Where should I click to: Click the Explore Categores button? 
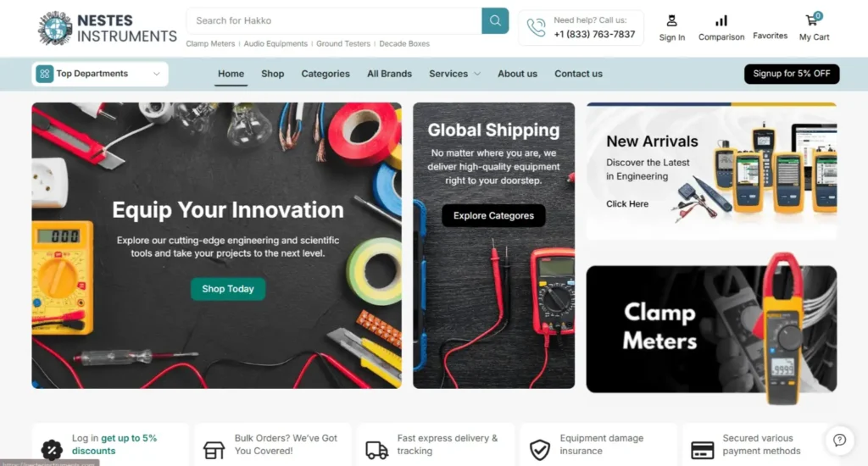coord(493,216)
